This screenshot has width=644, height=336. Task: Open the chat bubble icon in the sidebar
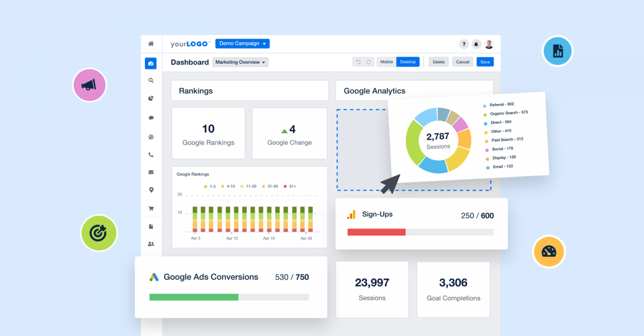tap(151, 117)
